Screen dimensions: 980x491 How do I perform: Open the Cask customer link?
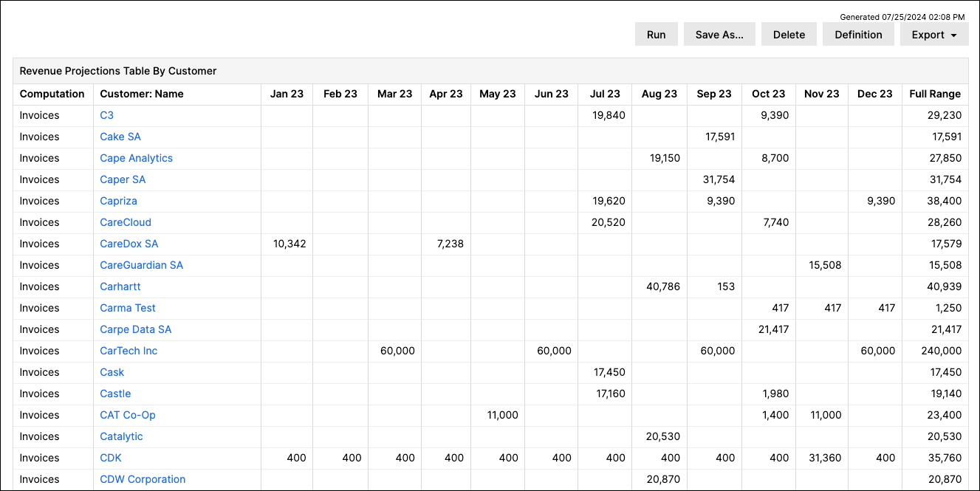[112, 372]
